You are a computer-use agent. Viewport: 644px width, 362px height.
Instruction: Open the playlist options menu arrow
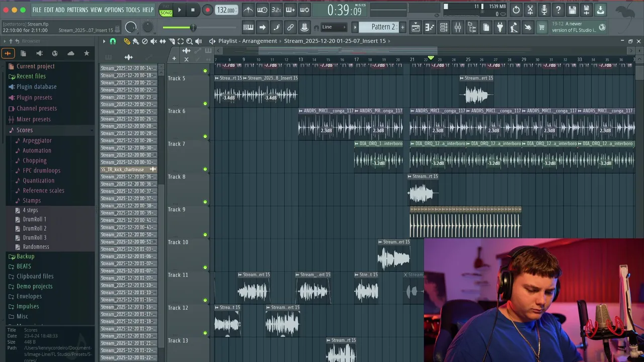[x=104, y=41]
